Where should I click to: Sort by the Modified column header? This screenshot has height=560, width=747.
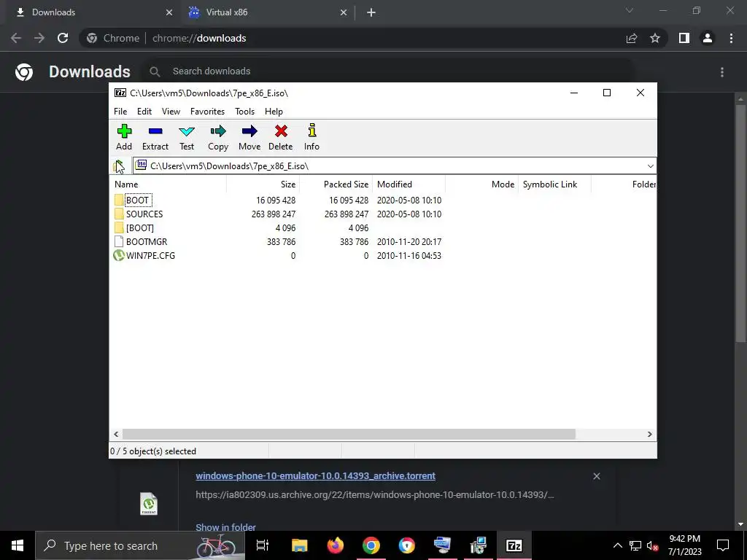409,184
